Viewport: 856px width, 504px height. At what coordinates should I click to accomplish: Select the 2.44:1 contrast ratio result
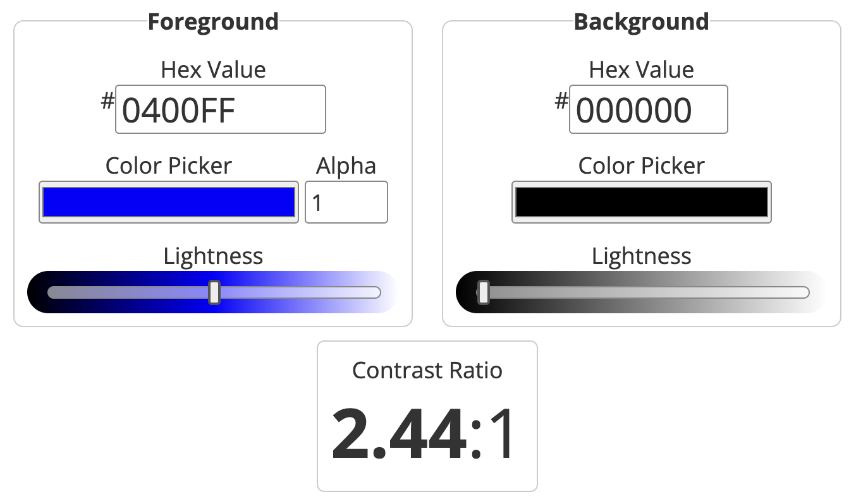[424, 435]
